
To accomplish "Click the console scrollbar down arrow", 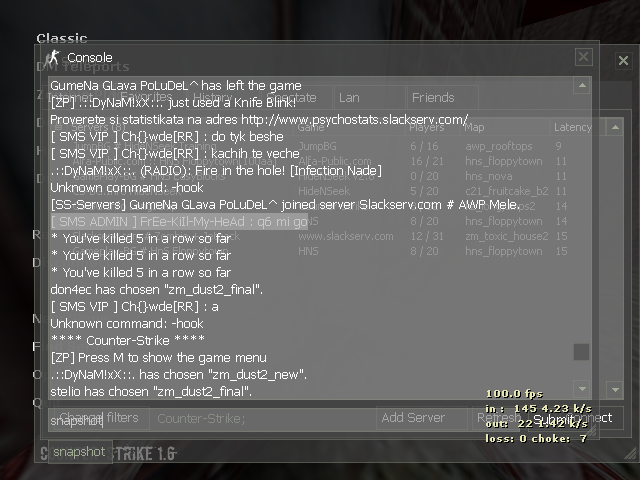I will [582, 389].
